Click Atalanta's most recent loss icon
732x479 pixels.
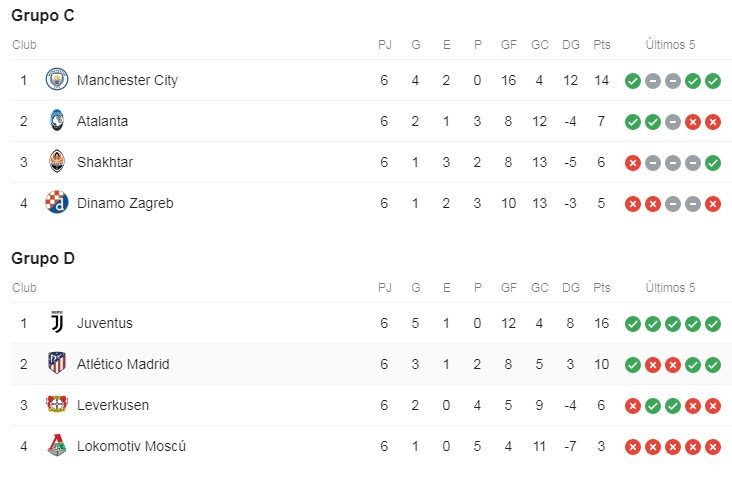[713, 121]
